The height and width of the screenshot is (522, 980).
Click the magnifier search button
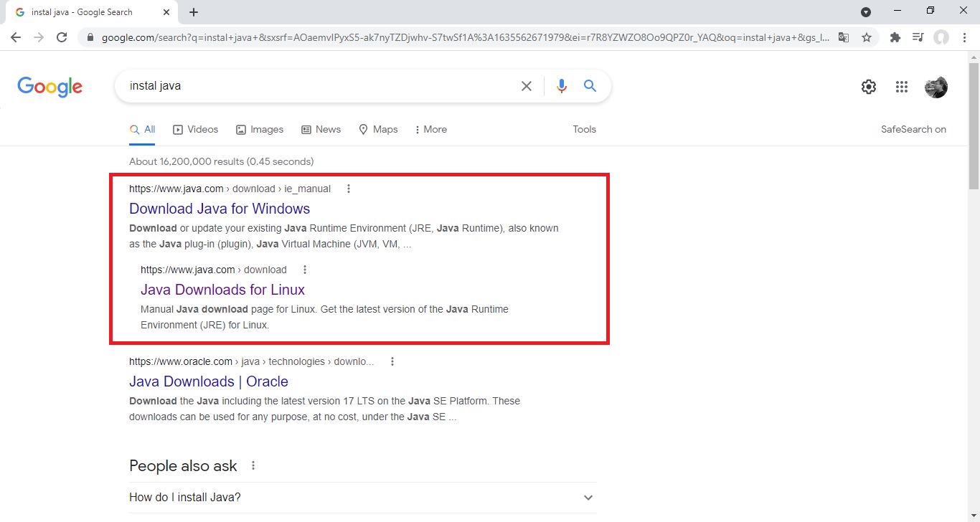point(590,86)
